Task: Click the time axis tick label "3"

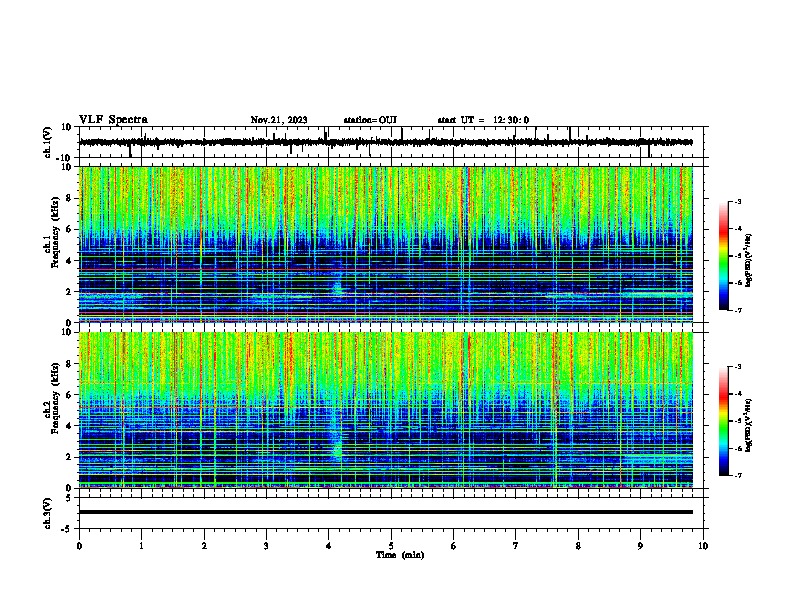Action: (x=266, y=546)
